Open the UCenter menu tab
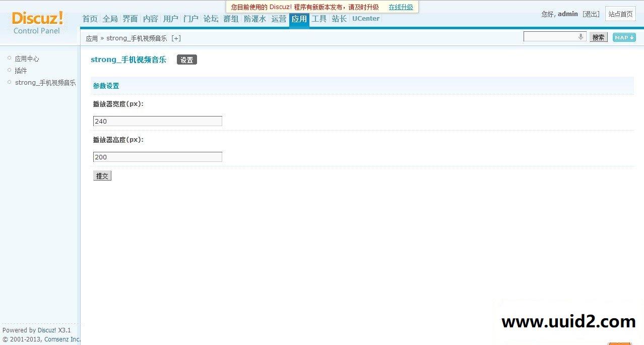The width and height of the screenshot is (644, 345). [x=366, y=19]
